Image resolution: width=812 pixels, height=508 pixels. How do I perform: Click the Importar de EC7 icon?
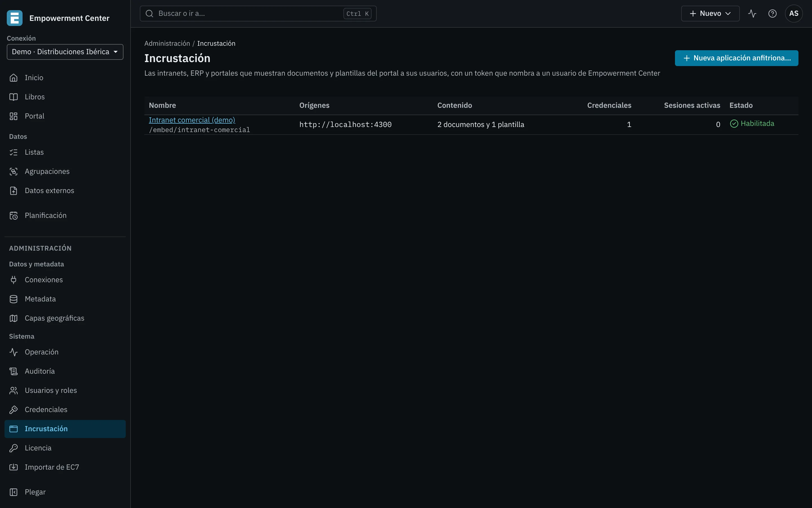tap(14, 467)
